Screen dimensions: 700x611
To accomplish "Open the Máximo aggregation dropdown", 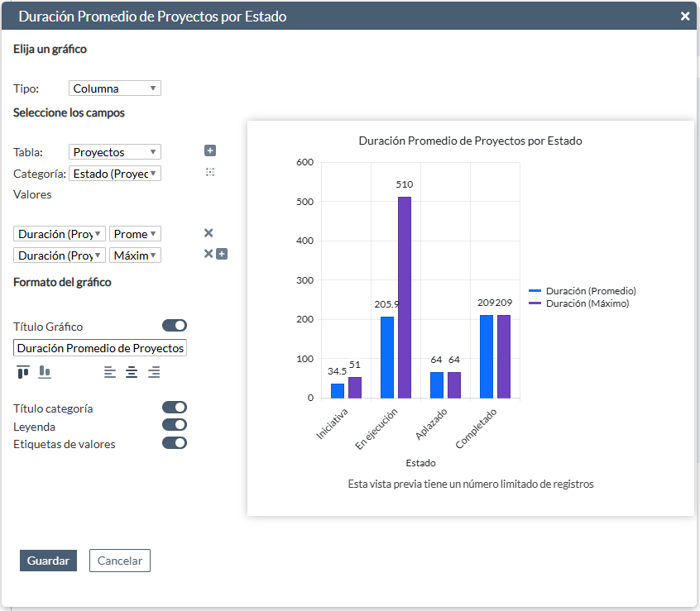I will 135,255.
